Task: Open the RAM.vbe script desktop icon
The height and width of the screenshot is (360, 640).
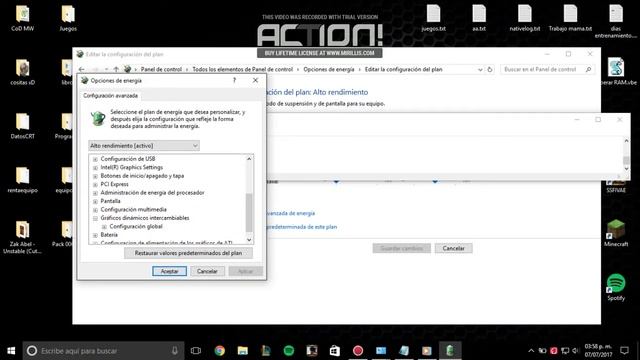Action: pyautogui.click(x=616, y=72)
